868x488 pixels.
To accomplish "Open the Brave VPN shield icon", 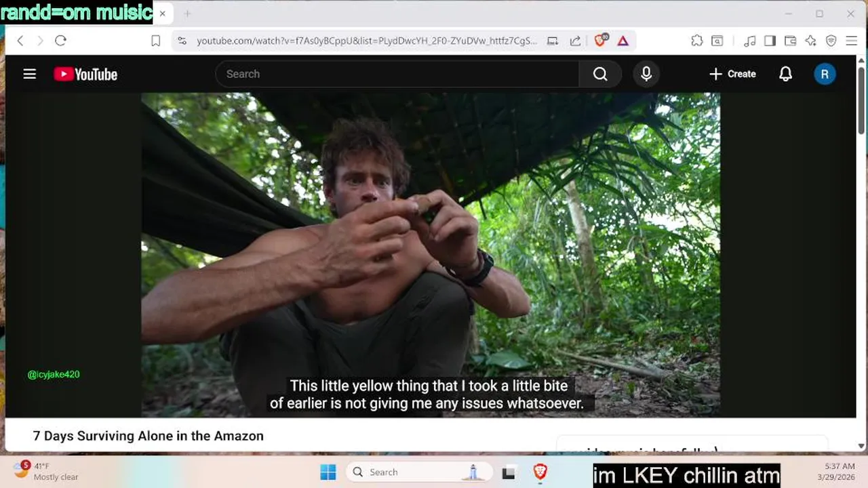I will click(x=831, y=41).
